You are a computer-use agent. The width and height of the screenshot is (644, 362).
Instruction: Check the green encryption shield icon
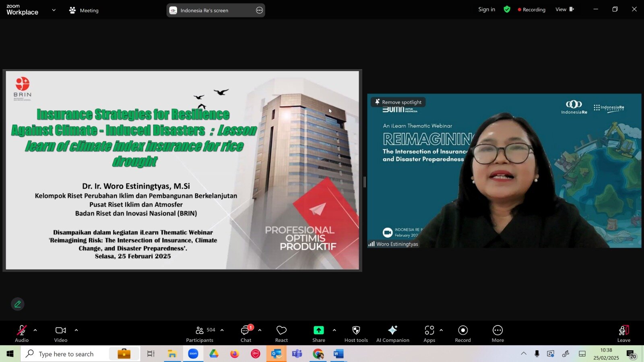[507, 9]
